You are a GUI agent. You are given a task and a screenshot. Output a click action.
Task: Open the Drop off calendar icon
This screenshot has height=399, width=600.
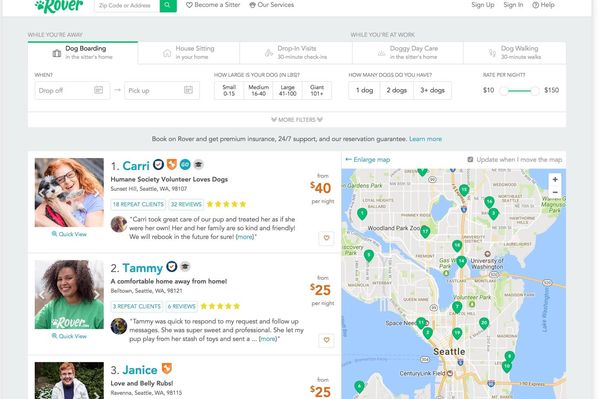pyautogui.click(x=98, y=90)
